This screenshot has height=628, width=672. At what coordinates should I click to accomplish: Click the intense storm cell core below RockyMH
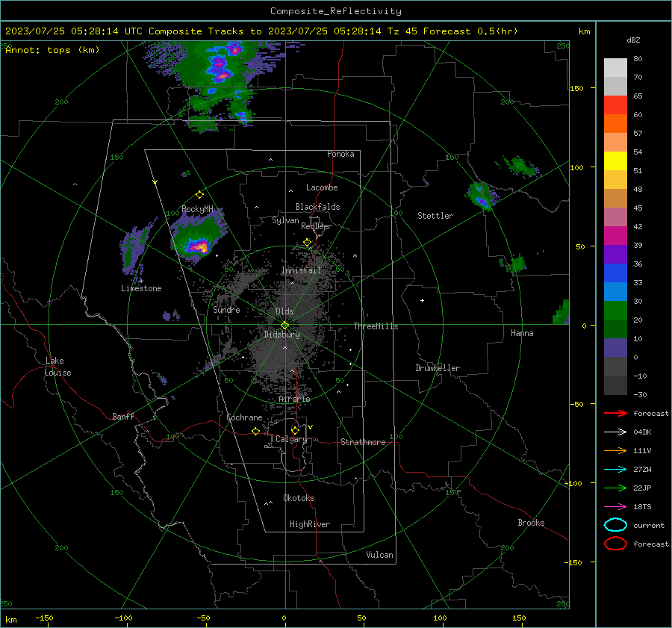tap(198, 246)
